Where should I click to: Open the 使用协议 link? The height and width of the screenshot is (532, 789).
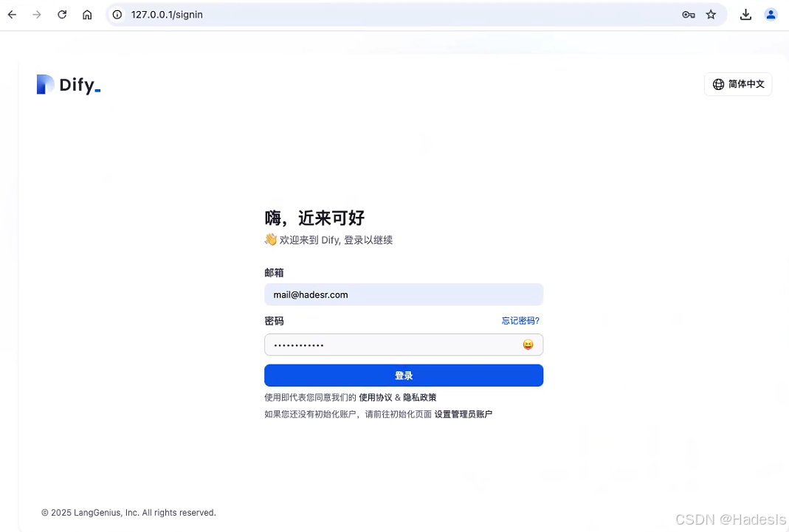point(376,397)
